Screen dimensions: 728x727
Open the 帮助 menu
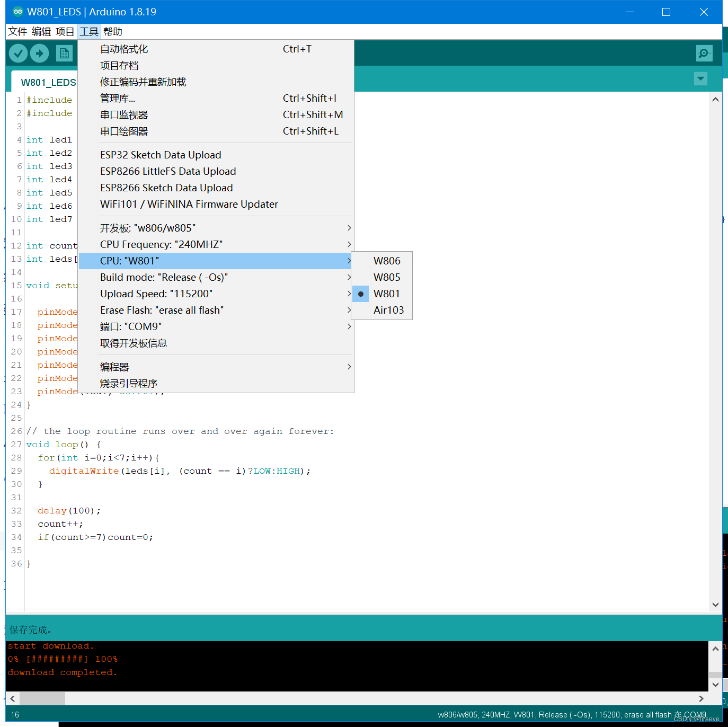pyautogui.click(x=112, y=31)
